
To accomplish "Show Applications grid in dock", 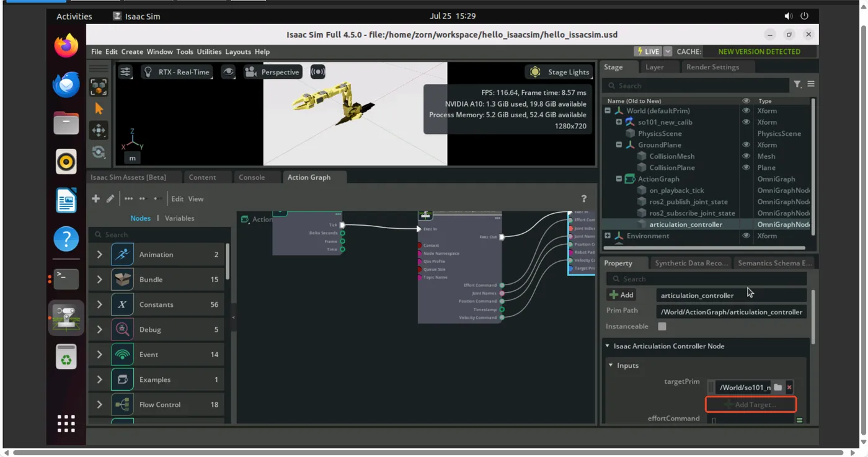I will coord(66,424).
